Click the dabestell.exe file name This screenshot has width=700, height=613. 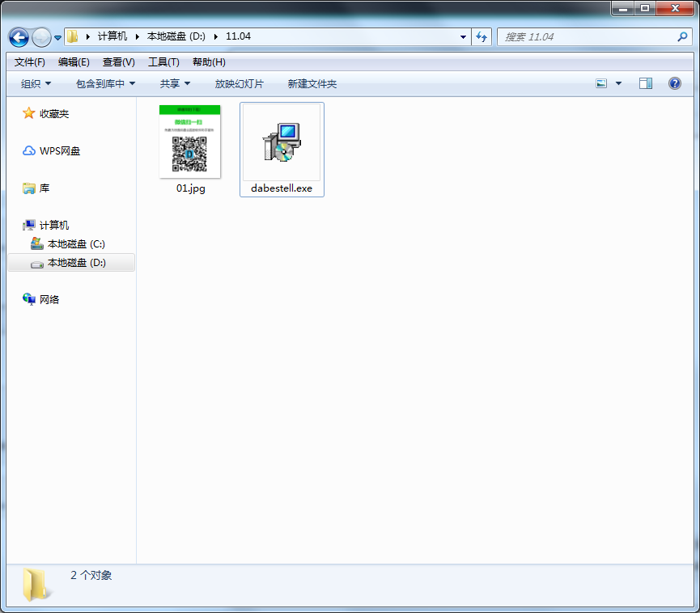click(x=282, y=188)
